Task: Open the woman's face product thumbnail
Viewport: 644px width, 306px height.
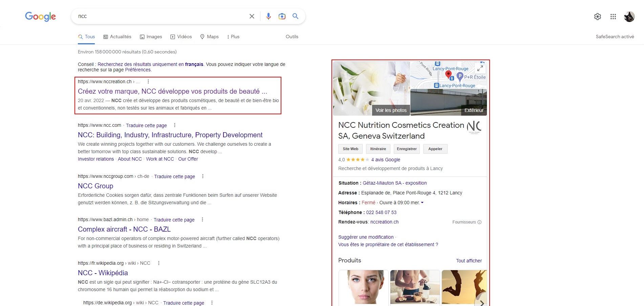Action: point(364,288)
